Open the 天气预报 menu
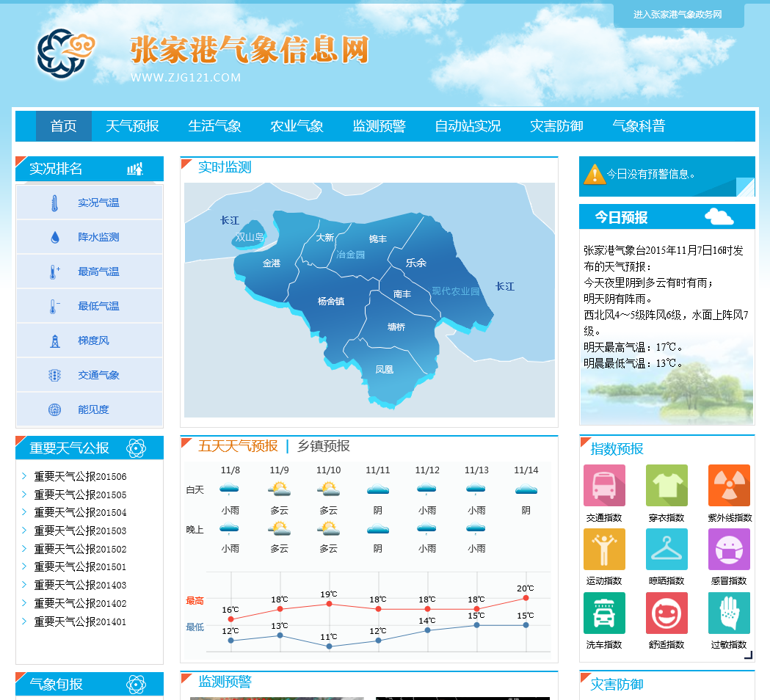 pos(132,126)
